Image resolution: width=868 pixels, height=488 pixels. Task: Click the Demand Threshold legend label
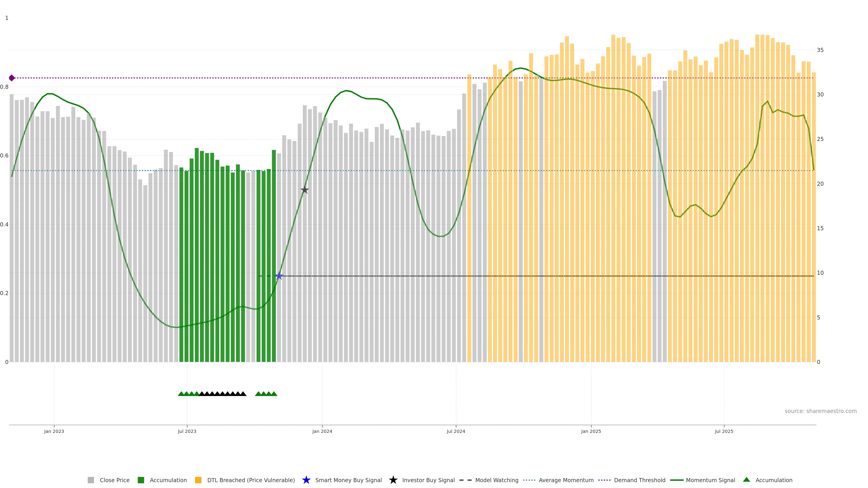[x=639, y=480]
